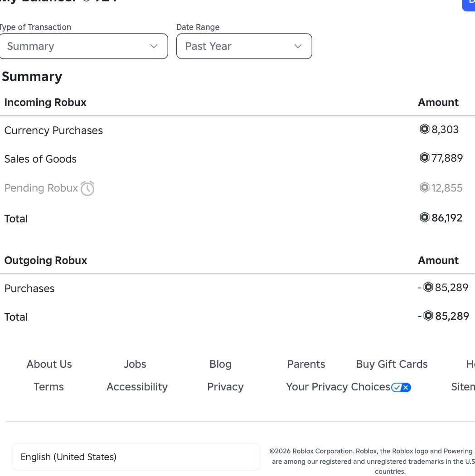Image resolution: width=475 pixels, height=476 pixels.
Task: Click Robux icon in Purchases row
Action: [428, 287]
